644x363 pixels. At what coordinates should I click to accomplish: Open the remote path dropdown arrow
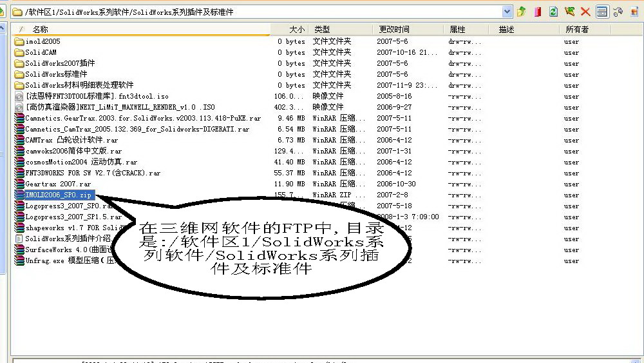[507, 12]
